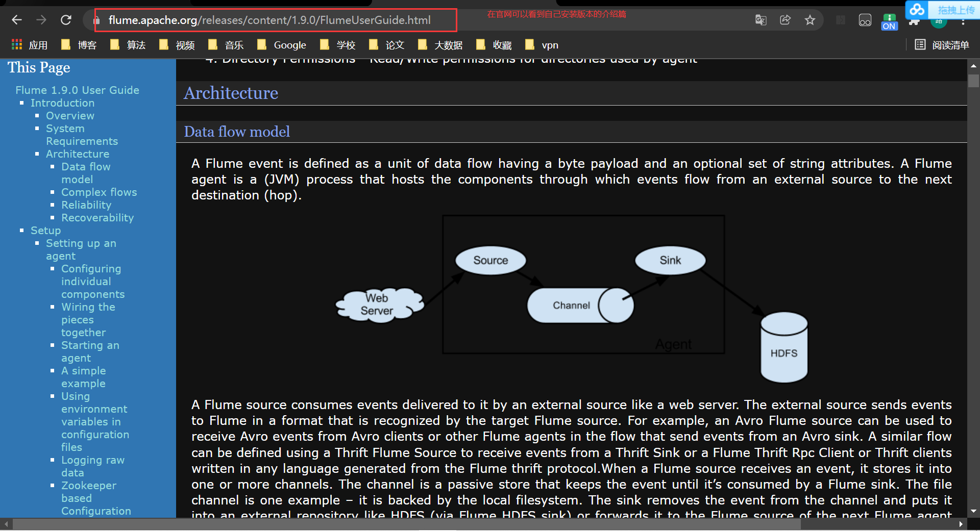
Task: Open the Baidu cloud drag-upload widget
Action: point(942,9)
